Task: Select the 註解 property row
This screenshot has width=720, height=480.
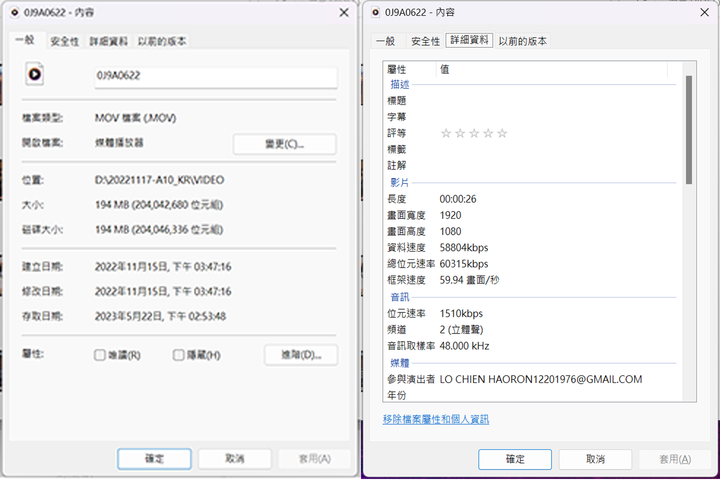Action: 532,165
